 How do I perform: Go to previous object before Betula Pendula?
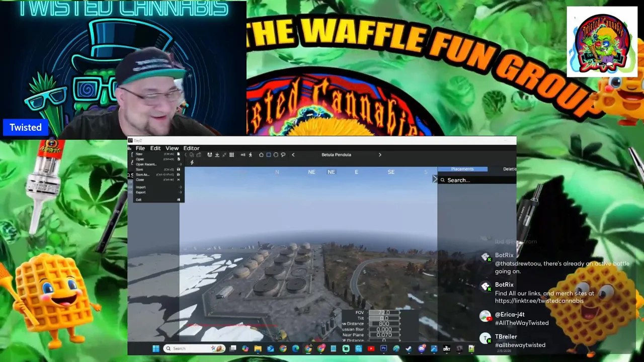[293, 155]
